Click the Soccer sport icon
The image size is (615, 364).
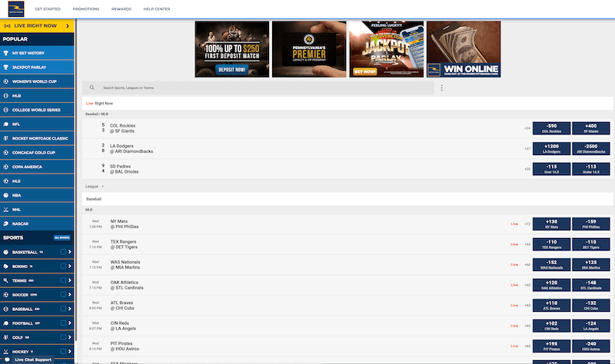(x=6, y=295)
